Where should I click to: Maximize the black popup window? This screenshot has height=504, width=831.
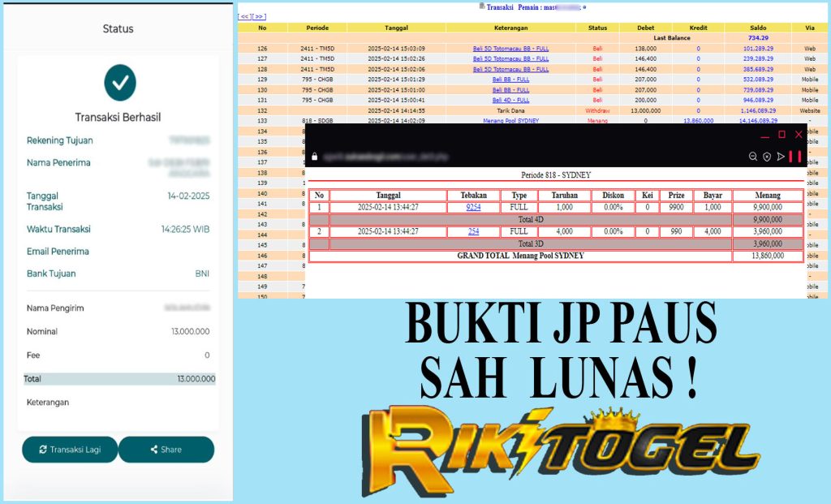click(x=781, y=135)
